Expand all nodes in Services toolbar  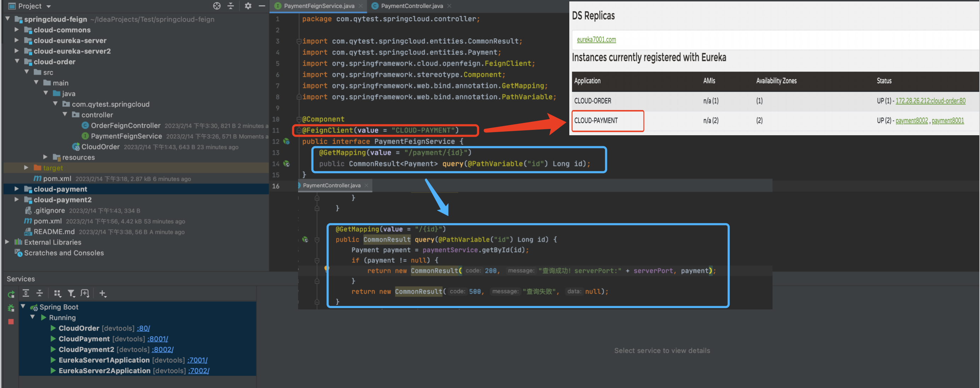26,293
